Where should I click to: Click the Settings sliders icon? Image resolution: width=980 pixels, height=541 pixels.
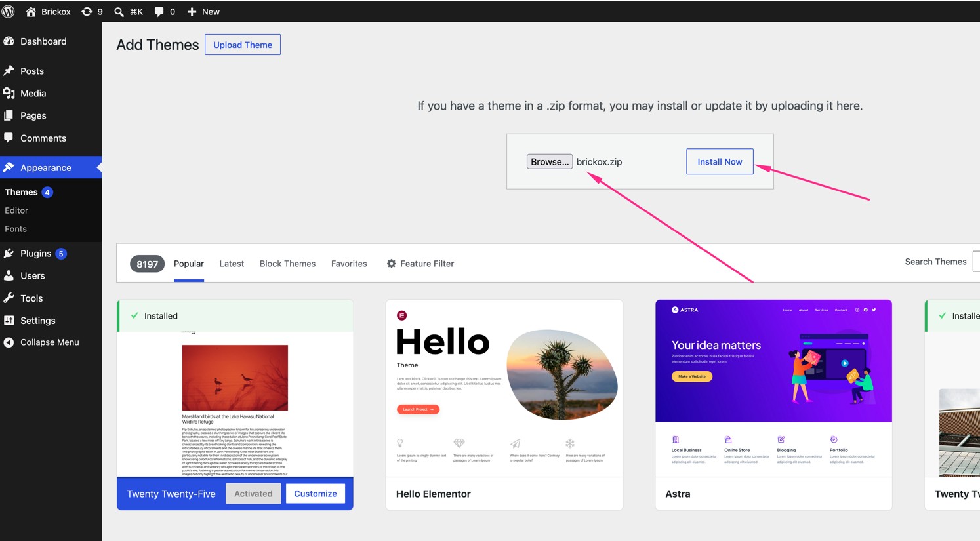[9, 320]
